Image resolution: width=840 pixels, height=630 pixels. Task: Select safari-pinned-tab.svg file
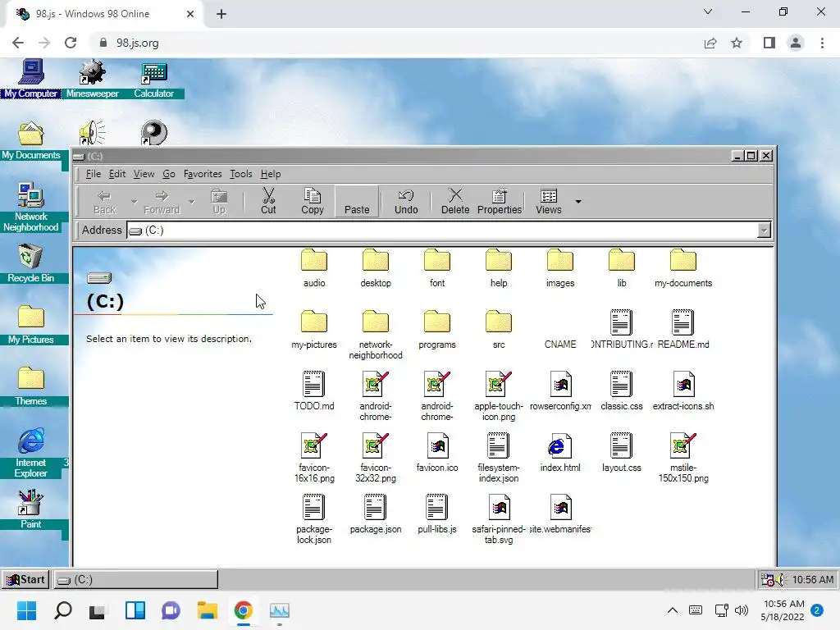tap(499, 519)
